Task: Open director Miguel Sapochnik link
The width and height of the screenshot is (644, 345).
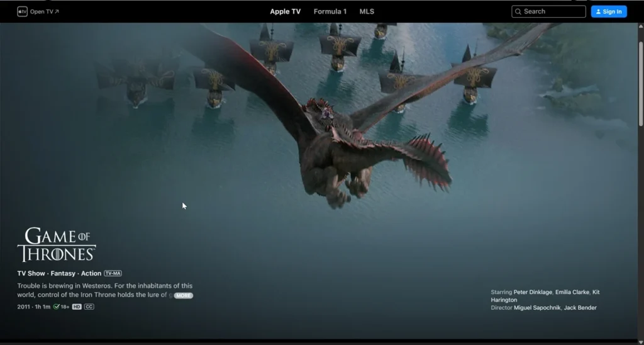Action: [537, 308]
